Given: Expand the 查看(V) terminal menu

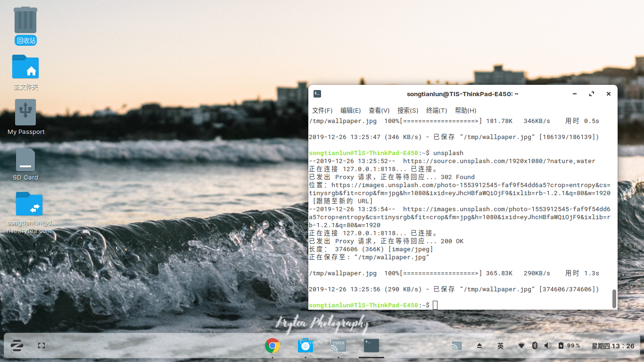Looking at the screenshot, I should point(379,110).
